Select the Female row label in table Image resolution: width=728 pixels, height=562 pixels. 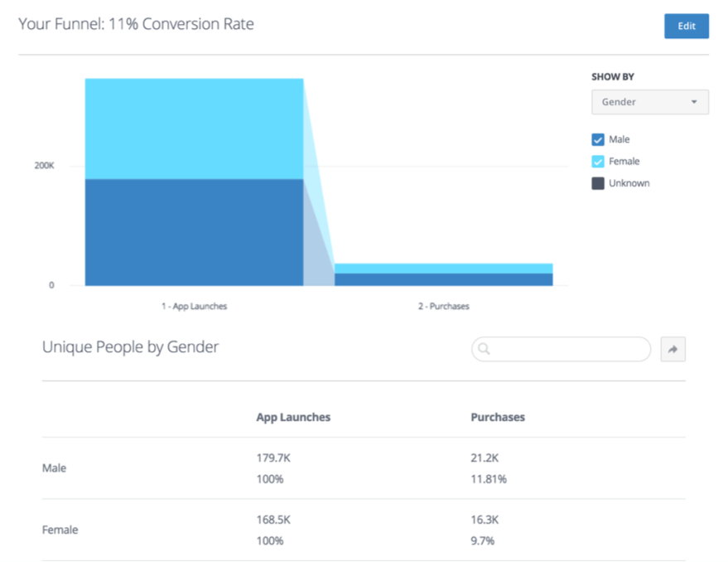click(x=60, y=530)
